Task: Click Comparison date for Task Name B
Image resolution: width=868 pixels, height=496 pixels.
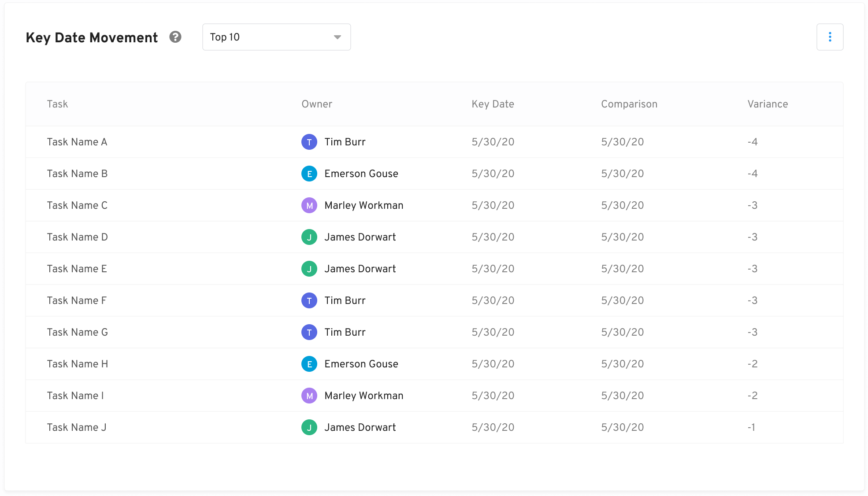Action: 623,174
